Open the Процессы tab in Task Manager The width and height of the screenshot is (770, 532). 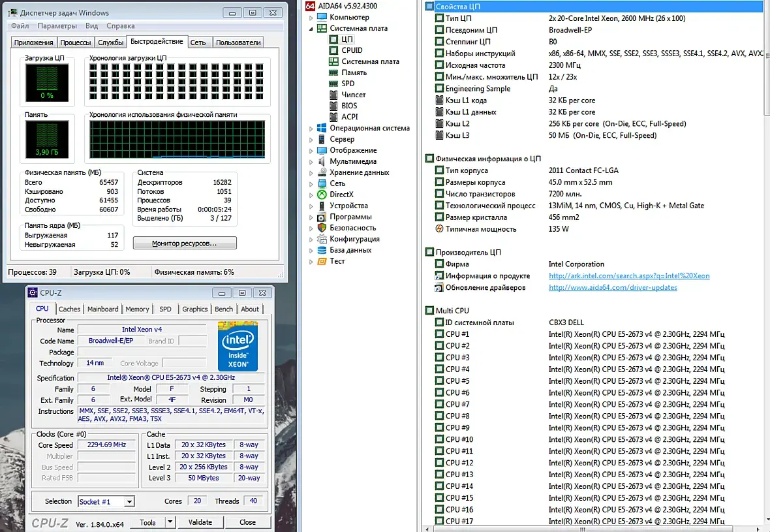point(76,42)
